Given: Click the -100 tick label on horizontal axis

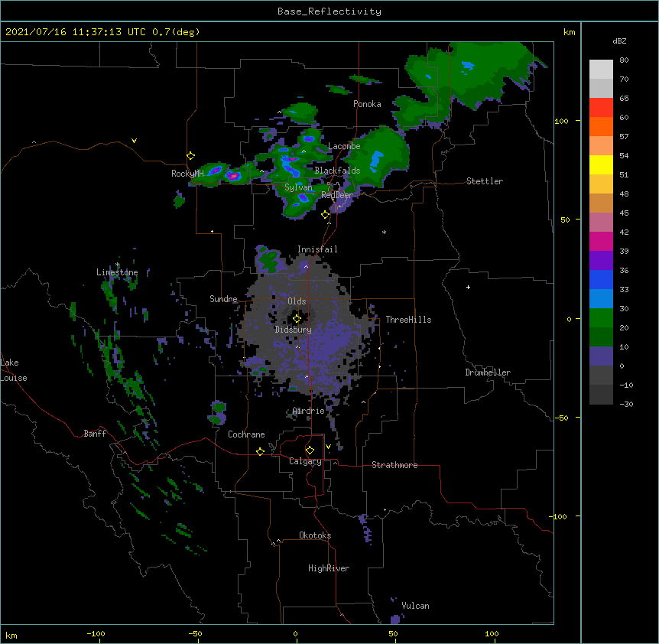Looking at the screenshot, I should point(96,634).
